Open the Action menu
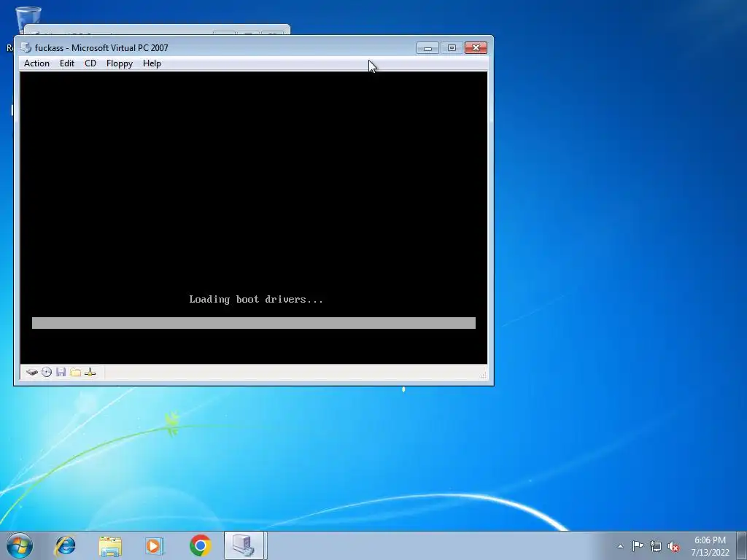Image resolution: width=747 pixels, height=560 pixels. click(x=36, y=63)
